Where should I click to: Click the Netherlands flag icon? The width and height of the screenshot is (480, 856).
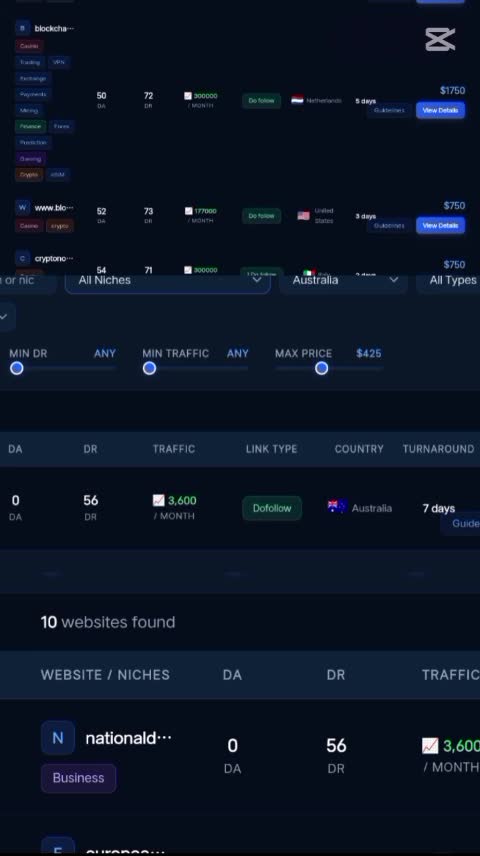298,100
